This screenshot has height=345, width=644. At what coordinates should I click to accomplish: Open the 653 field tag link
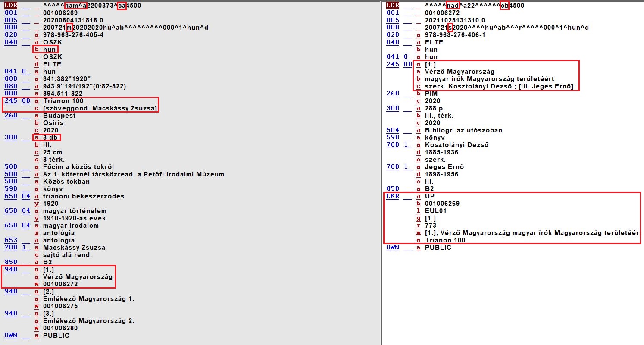pos(11,240)
